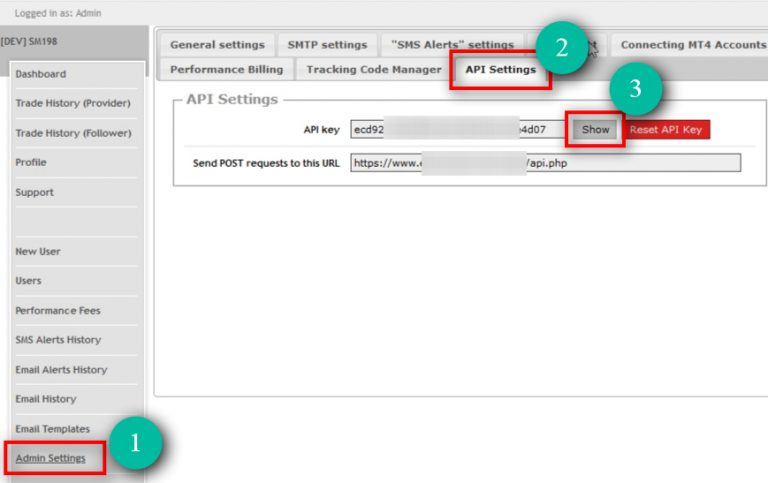Go to Trade History (Provider)

pyautogui.click(x=72, y=103)
